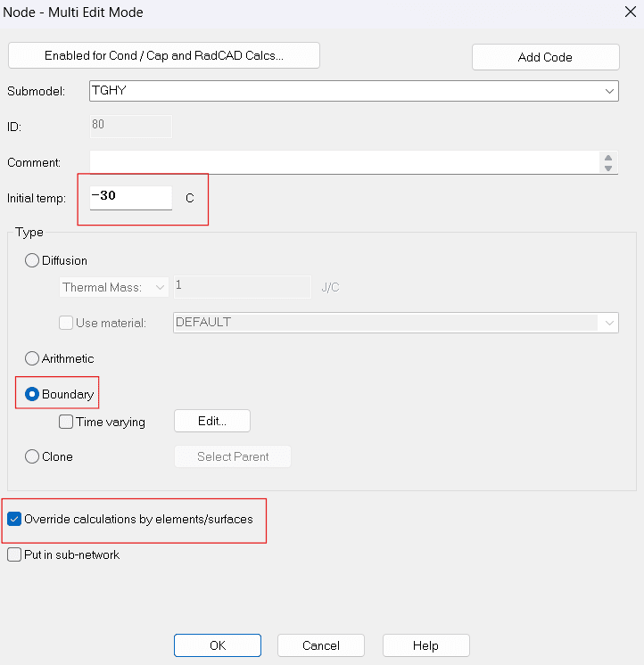Open the Submodel TGHY dropdown
This screenshot has height=665, width=644.
610,91
